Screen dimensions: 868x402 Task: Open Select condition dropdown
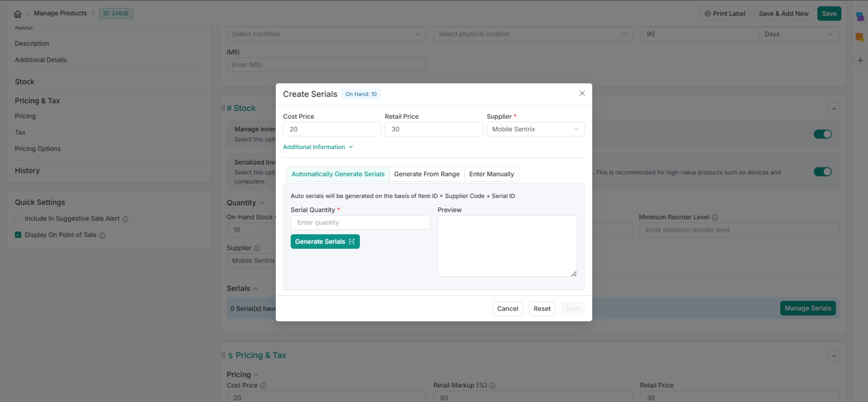point(326,34)
